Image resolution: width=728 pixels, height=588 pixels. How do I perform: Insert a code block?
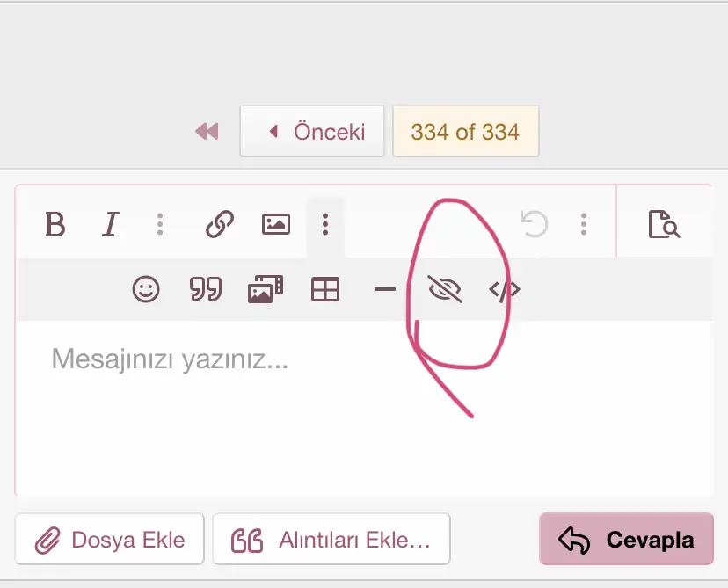[x=504, y=289]
